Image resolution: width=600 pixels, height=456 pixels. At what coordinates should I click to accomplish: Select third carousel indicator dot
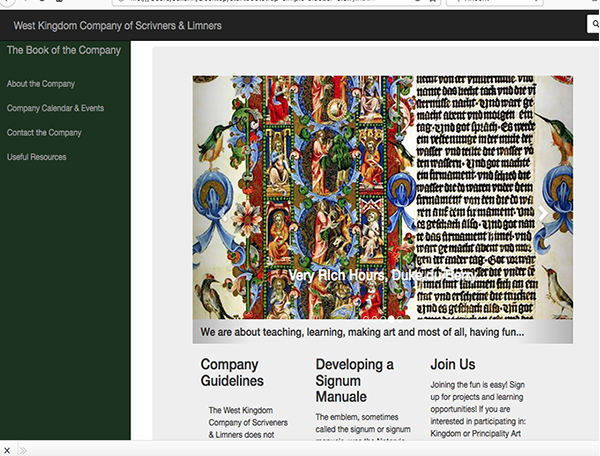coord(383,319)
